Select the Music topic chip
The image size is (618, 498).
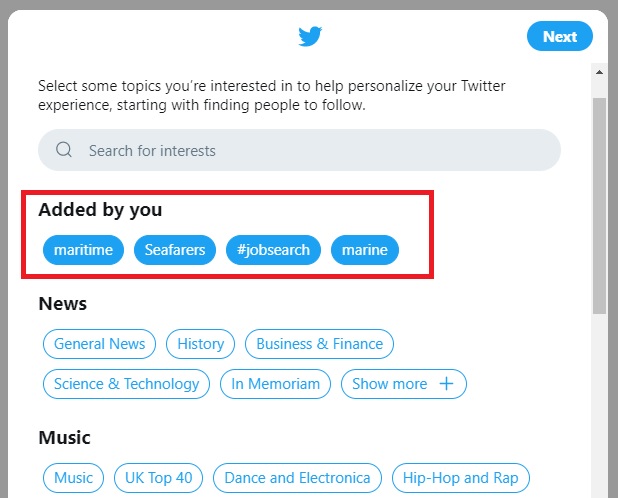73,478
